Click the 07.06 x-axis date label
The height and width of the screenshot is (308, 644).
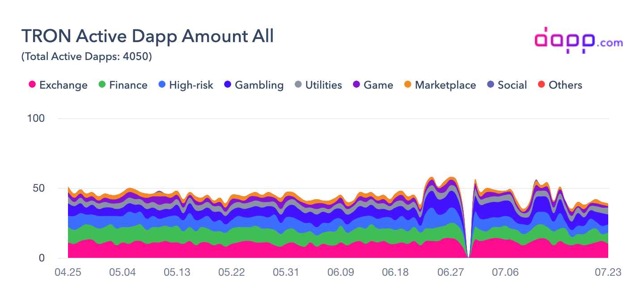(504, 273)
